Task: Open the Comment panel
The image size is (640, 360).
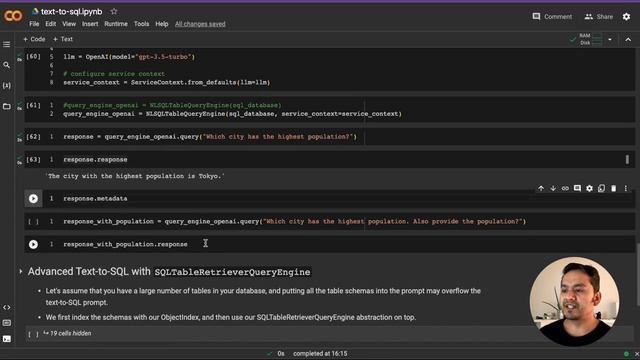Action: click(x=552, y=17)
